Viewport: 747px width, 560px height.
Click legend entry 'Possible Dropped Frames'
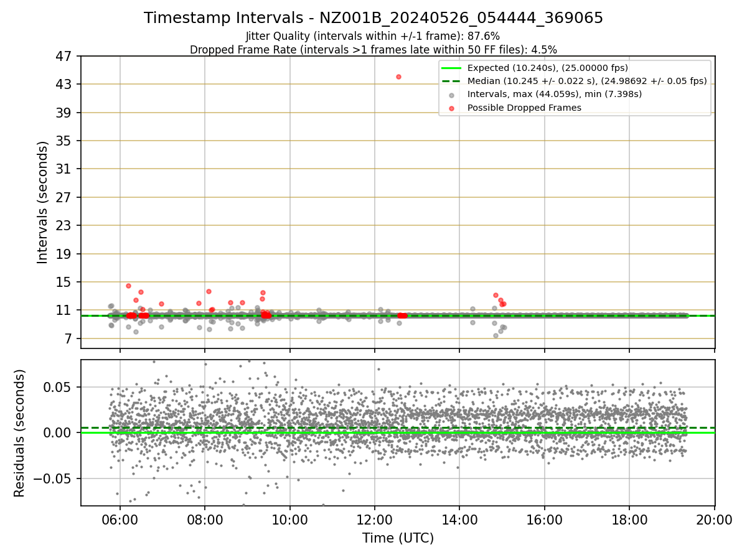(524, 108)
